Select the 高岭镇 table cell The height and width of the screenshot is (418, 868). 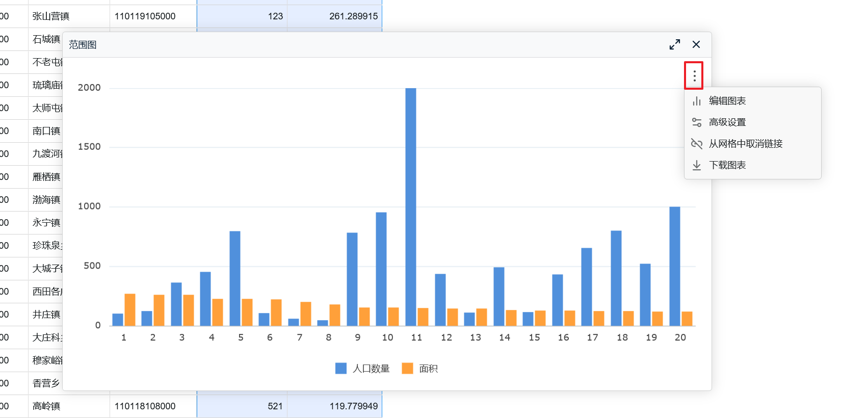[x=46, y=406]
